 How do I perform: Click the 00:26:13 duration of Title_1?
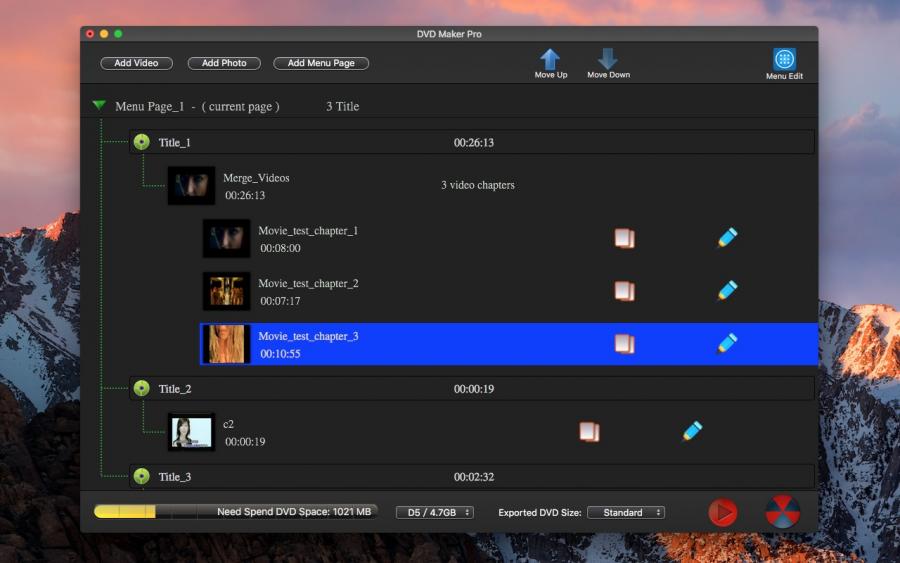(474, 142)
